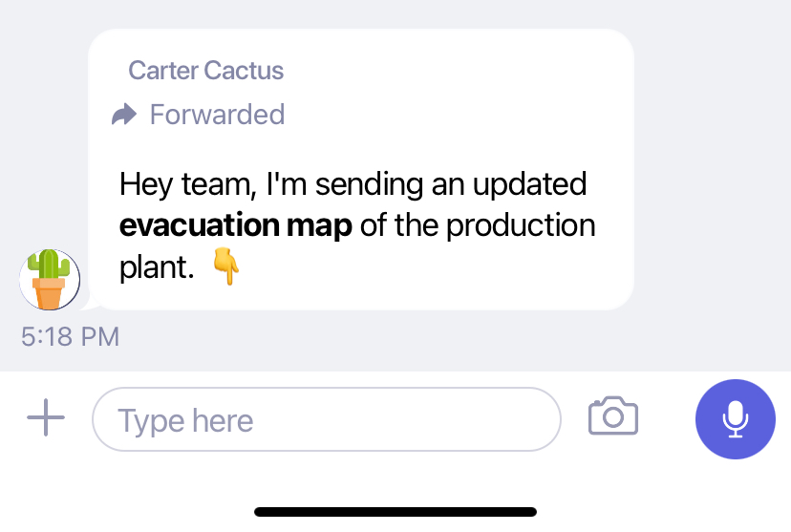Open the plus attachment menu
The image size is (791, 532).
(x=46, y=417)
